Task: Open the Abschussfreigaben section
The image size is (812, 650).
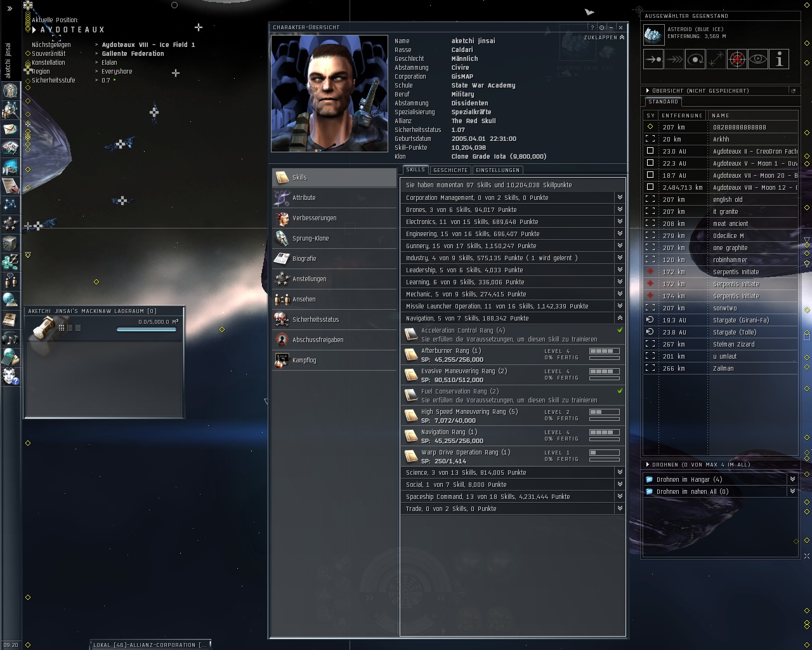Action: 334,340
